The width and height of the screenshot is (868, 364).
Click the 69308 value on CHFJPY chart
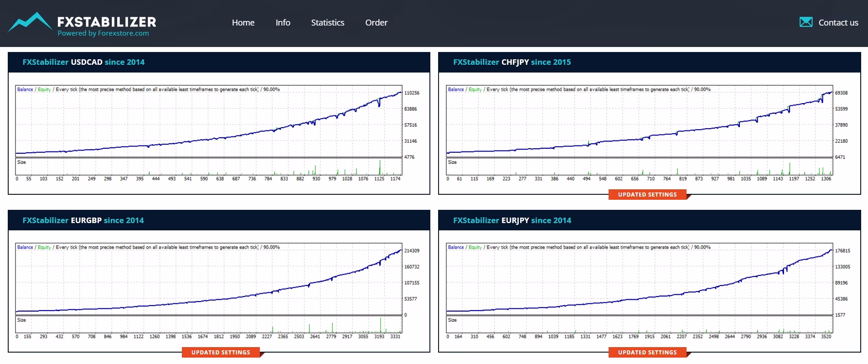point(842,93)
